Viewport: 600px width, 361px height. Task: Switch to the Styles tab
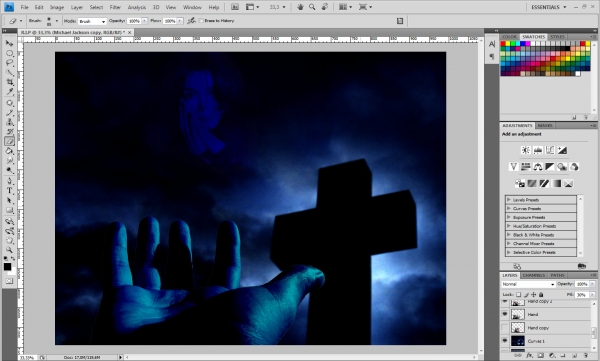click(557, 37)
